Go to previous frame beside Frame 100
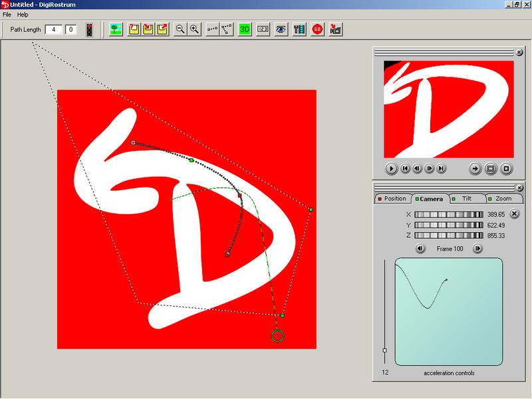This screenshot has height=399, width=532. click(420, 248)
